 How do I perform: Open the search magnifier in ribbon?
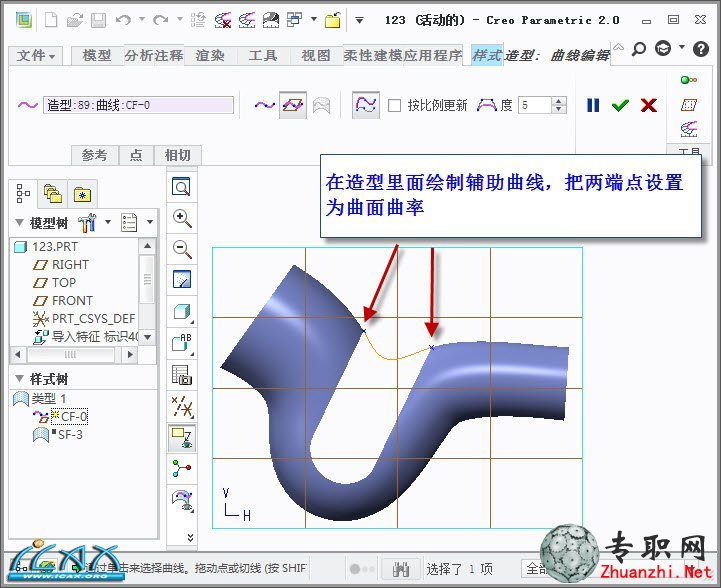[639, 48]
